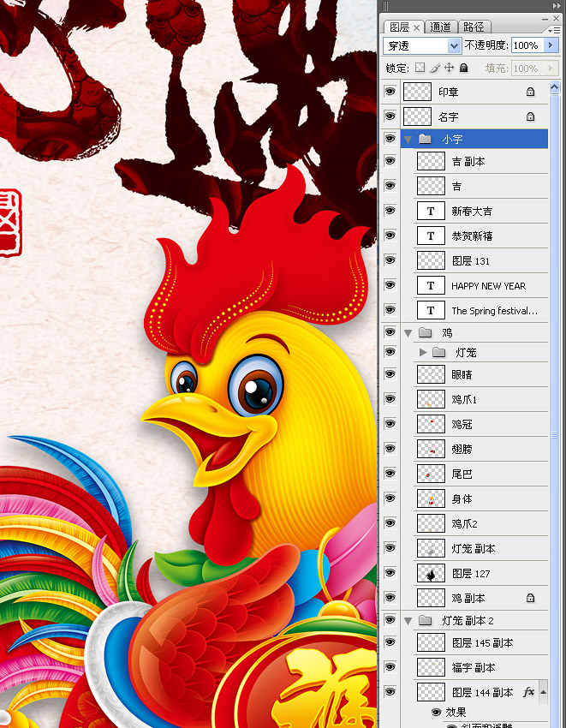The height and width of the screenshot is (728, 566).
Task: Click lock position move icon
Action: (x=449, y=68)
